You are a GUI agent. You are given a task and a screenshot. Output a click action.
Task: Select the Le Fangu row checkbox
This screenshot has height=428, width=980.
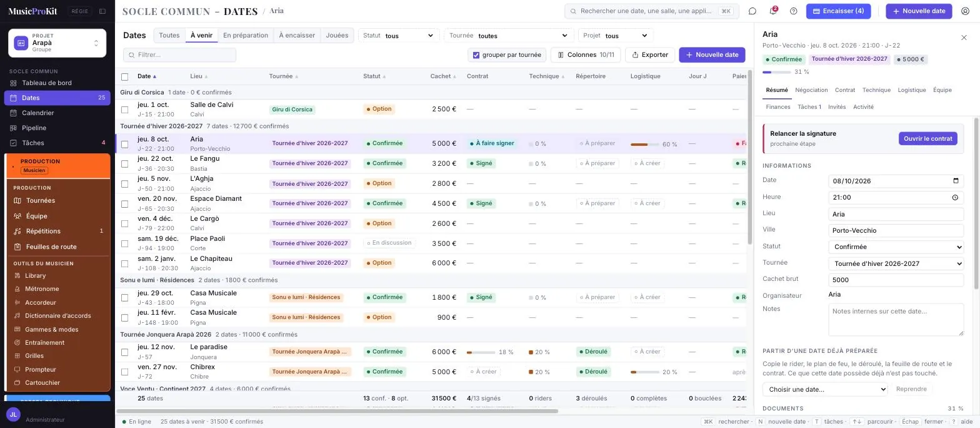124,164
